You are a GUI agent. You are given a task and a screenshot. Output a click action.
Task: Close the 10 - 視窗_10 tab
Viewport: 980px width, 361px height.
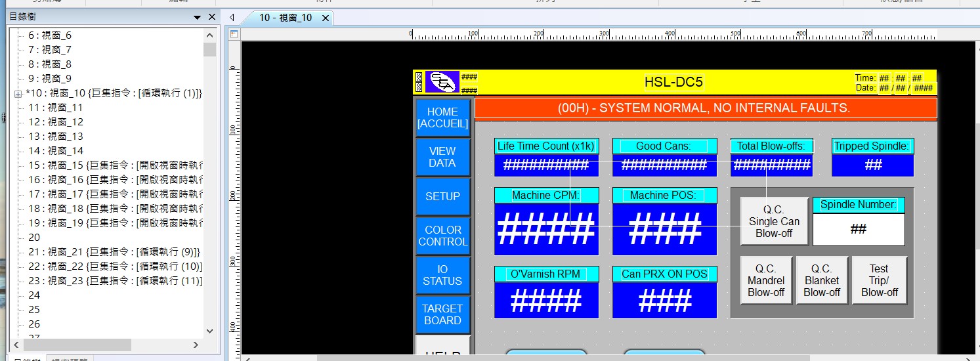click(x=325, y=18)
